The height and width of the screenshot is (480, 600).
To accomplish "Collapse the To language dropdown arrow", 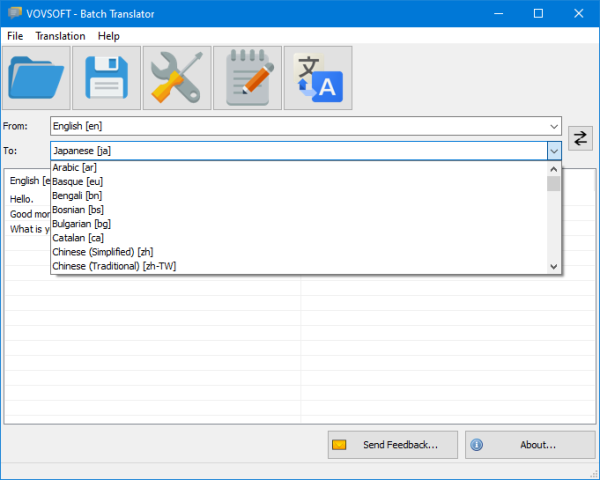I will 554,151.
